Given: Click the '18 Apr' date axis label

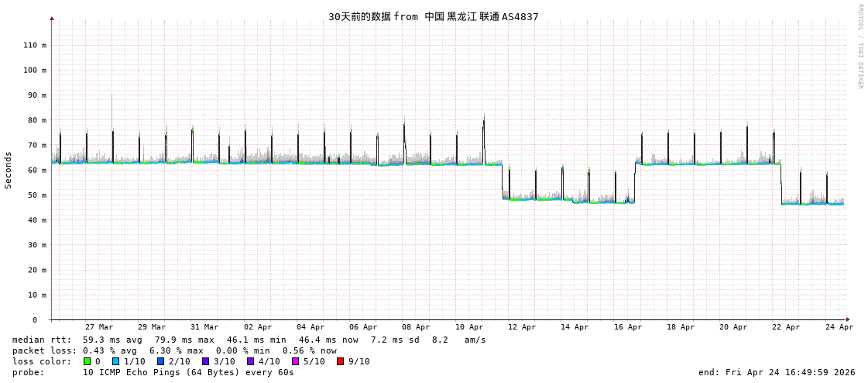Looking at the screenshot, I should (x=681, y=327).
